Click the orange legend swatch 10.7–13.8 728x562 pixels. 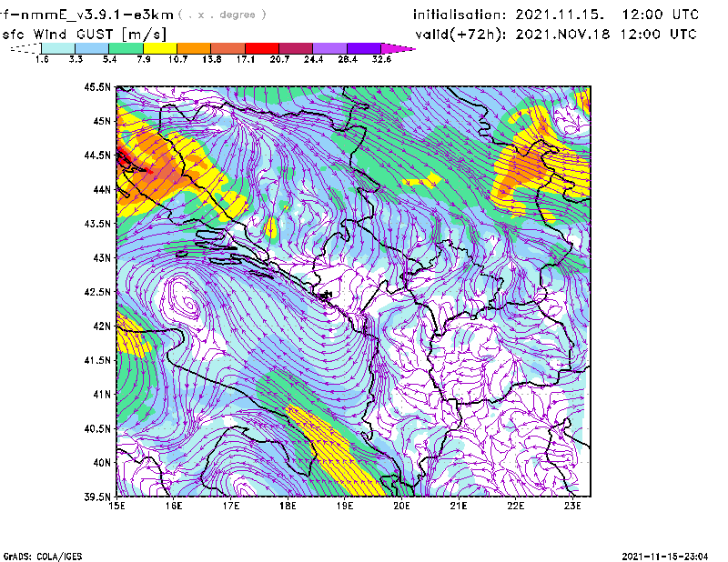click(194, 48)
